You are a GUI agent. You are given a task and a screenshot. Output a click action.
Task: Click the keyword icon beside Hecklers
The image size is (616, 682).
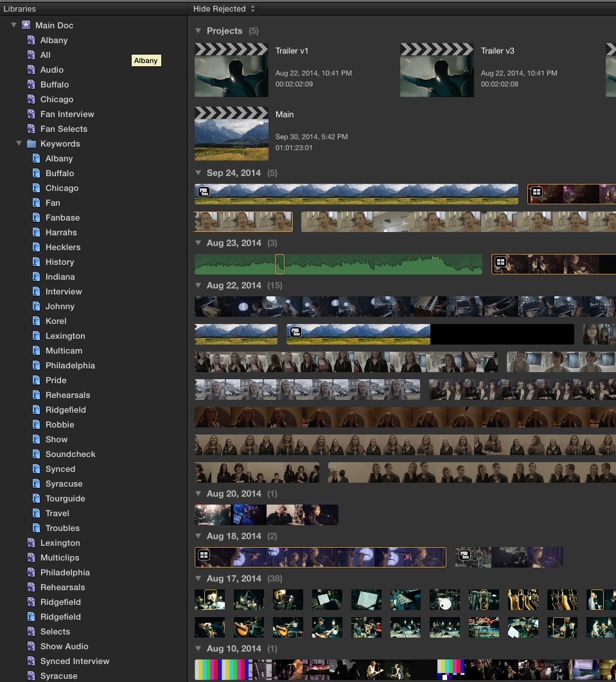[37, 247]
